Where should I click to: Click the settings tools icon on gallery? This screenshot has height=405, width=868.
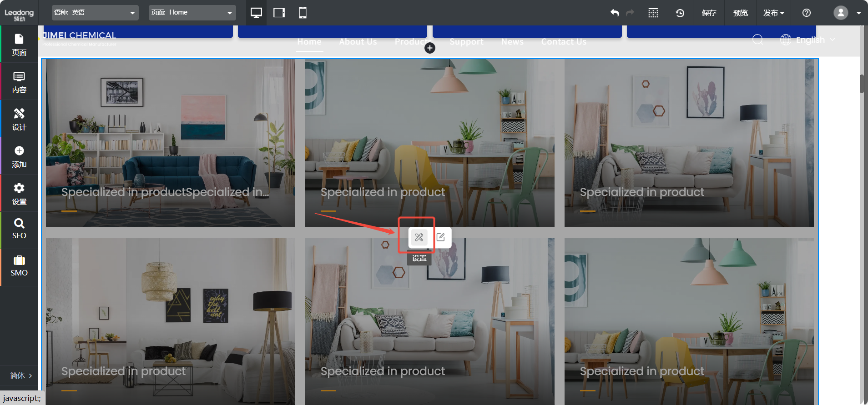coord(419,237)
